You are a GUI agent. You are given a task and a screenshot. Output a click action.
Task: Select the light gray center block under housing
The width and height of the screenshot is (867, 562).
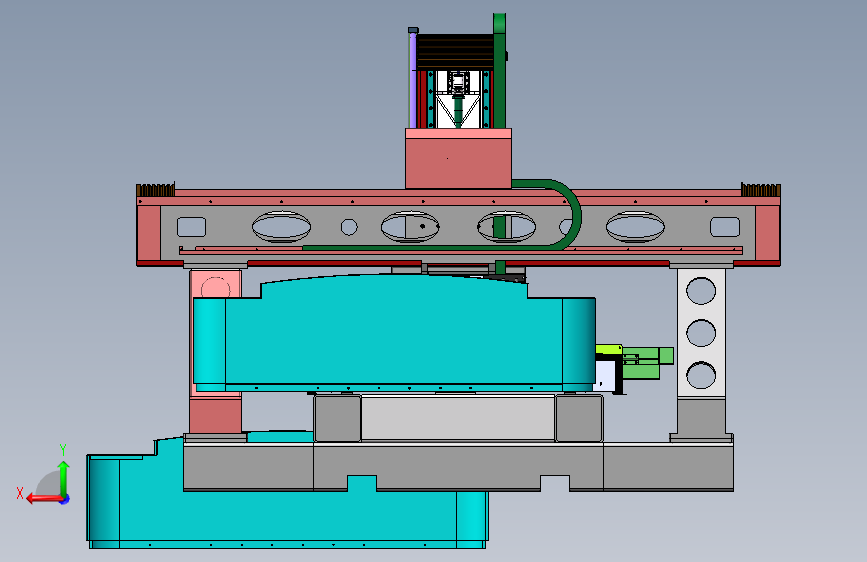pyautogui.click(x=458, y=417)
